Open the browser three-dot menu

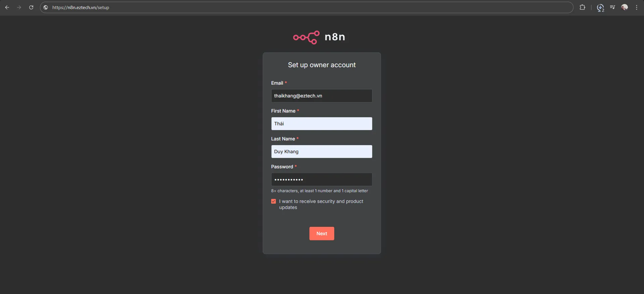(x=637, y=7)
